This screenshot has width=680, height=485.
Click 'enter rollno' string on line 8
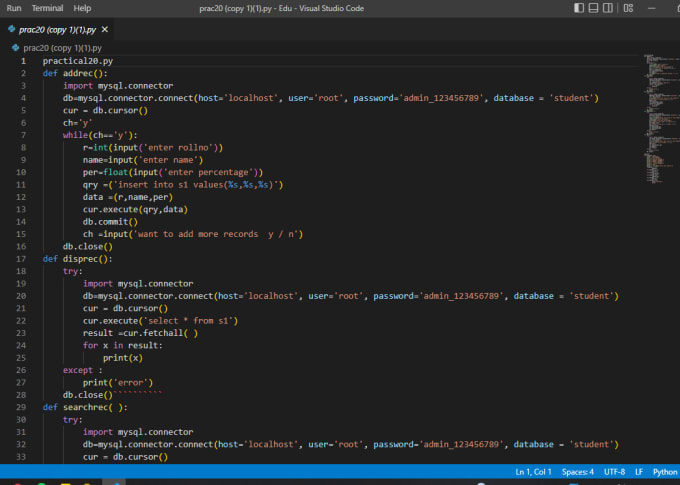pyautogui.click(x=178, y=147)
